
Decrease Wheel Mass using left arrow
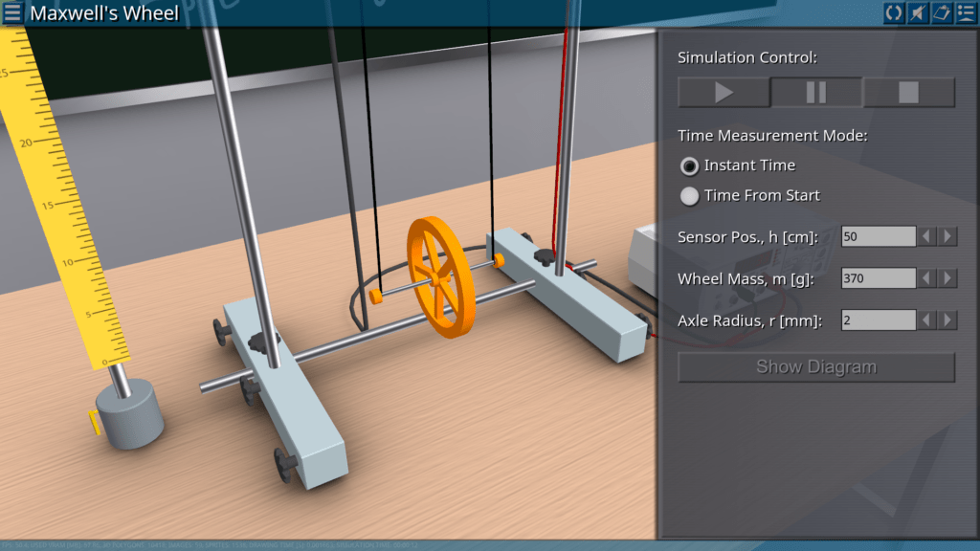pyautogui.click(x=927, y=278)
